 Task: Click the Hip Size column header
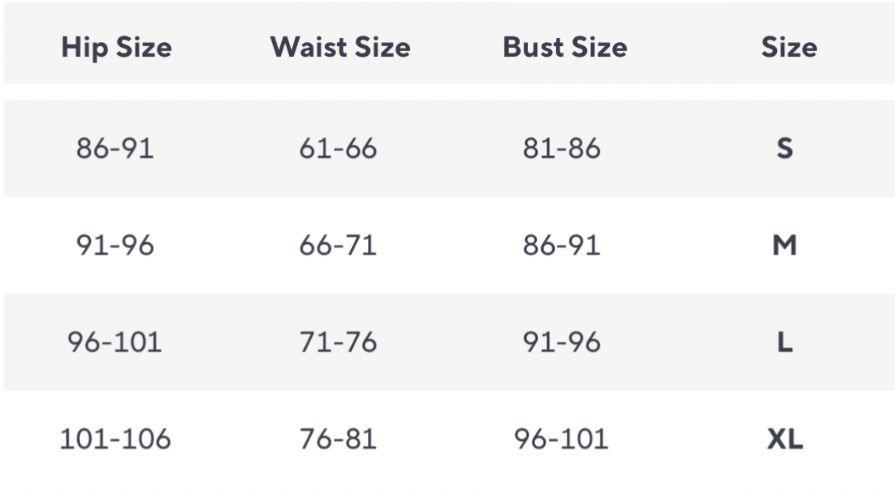(x=116, y=47)
